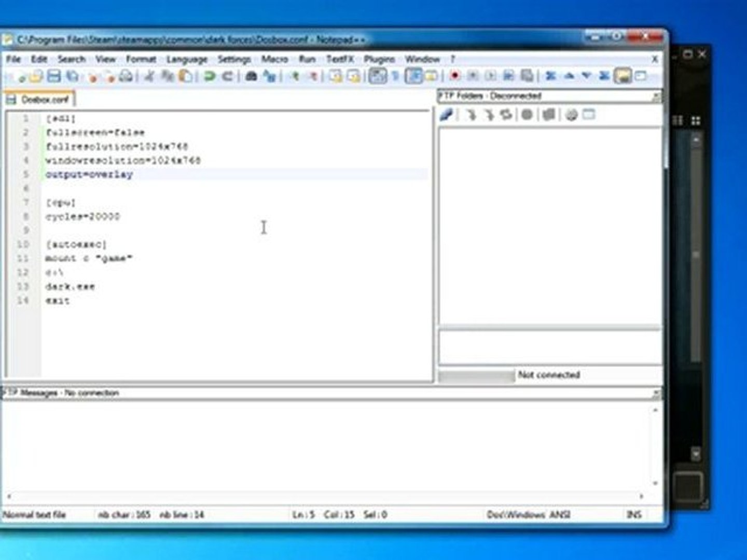Click the FTP connect icon in the FTP panel
Image resolution: width=747 pixels, height=560 pixels.
(447, 115)
